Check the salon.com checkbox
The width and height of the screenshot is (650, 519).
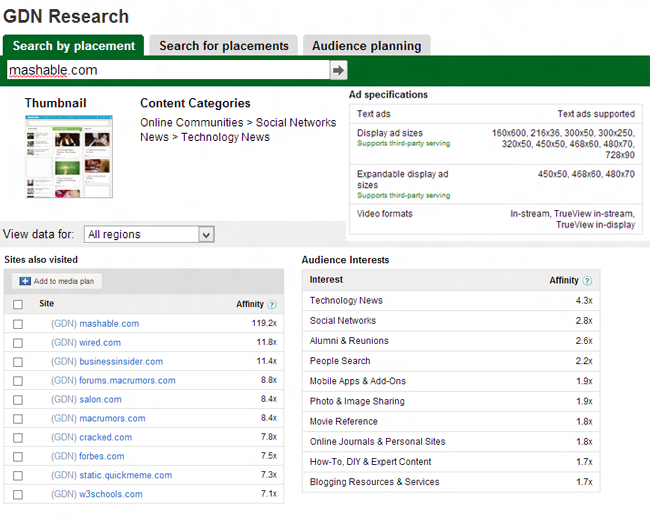pos(18,400)
